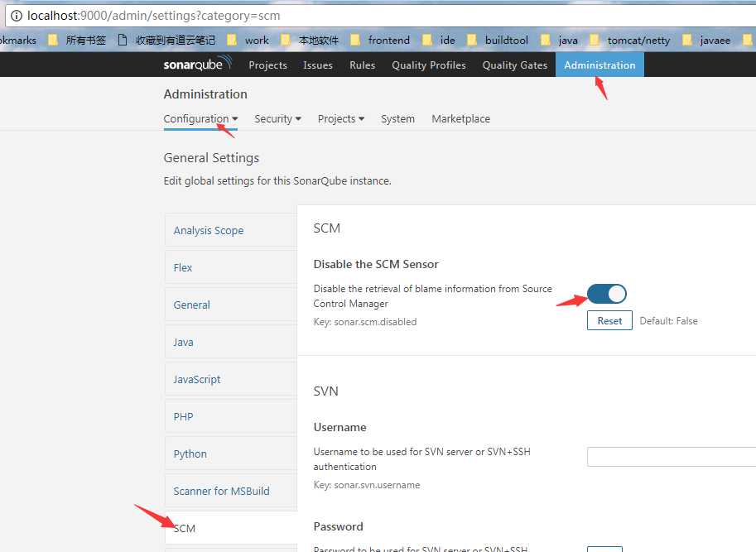Open Quality Profiles page

coord(429,65)
